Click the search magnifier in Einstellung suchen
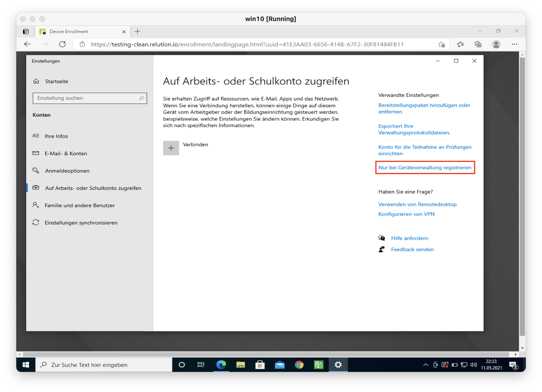This screenshot has width=542, height=392. point(141,98)
